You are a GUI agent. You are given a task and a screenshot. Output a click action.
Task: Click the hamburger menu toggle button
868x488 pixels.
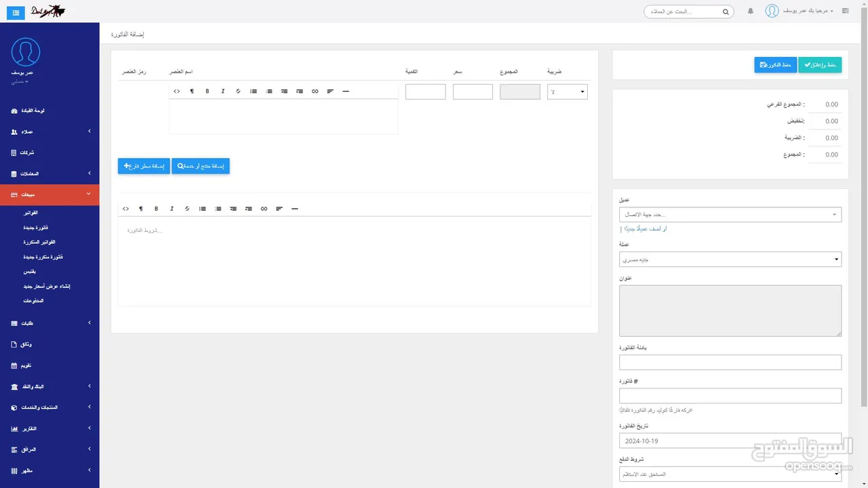coord(16,12)
